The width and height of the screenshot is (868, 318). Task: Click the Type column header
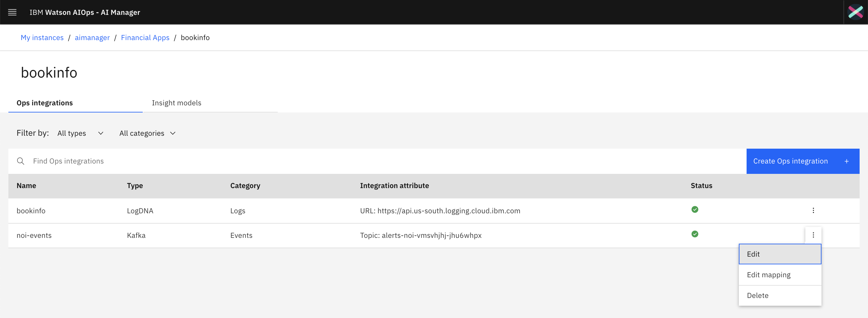coord(135,185)
